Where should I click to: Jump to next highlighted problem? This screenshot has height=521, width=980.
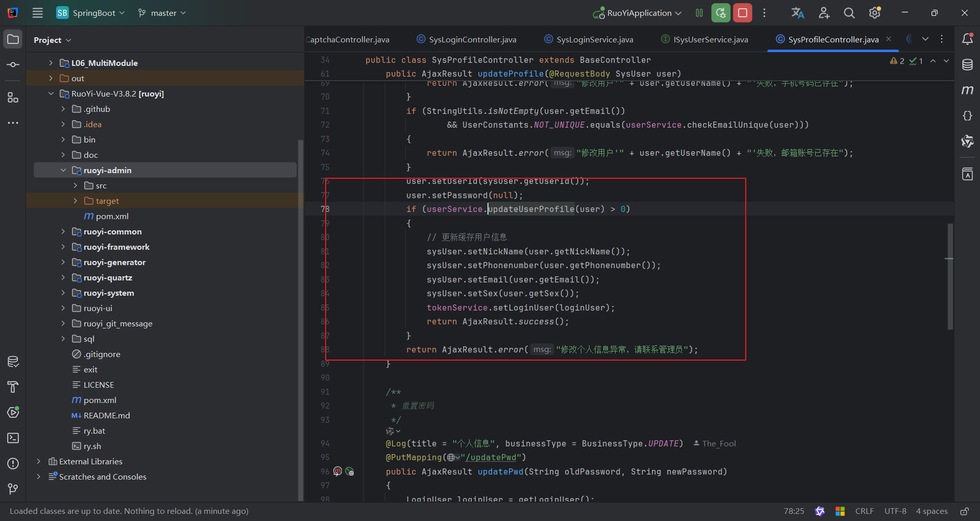(x=946, y=61)
